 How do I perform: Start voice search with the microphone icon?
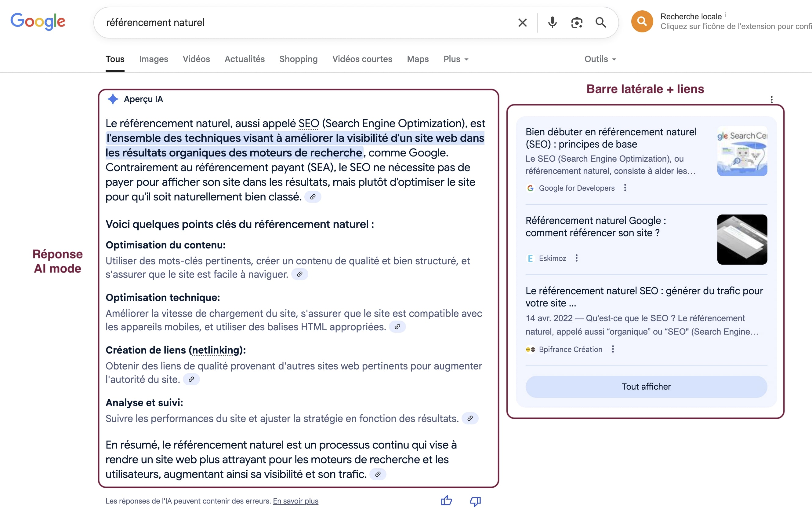[x=552, y=23]
